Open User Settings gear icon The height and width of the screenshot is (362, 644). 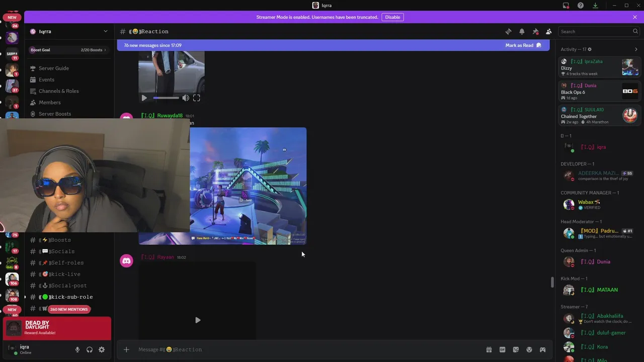point(102,349)
